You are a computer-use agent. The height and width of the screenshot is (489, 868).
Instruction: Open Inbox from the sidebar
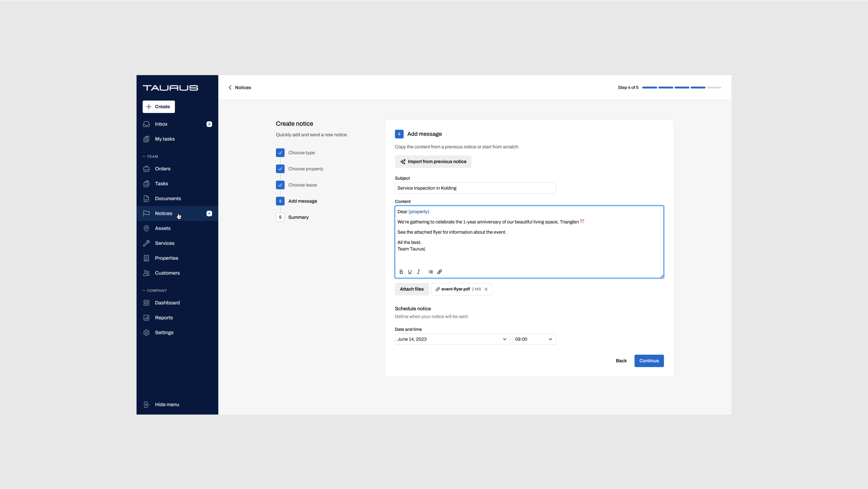pyautogui.click(x=161, y=124)
